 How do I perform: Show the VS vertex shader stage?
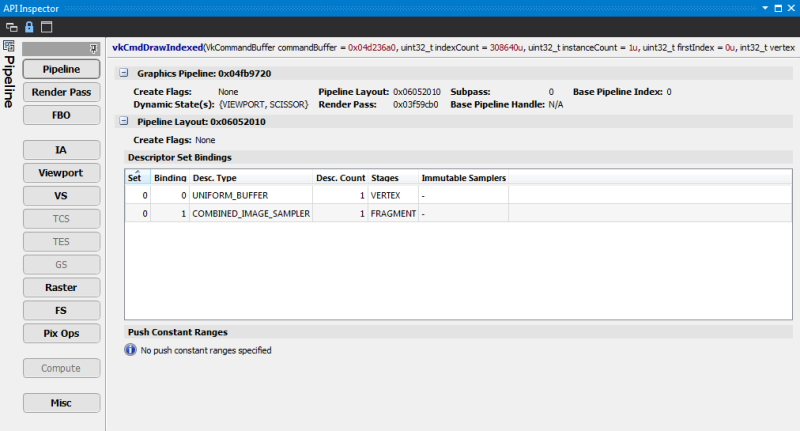point(61,196)
